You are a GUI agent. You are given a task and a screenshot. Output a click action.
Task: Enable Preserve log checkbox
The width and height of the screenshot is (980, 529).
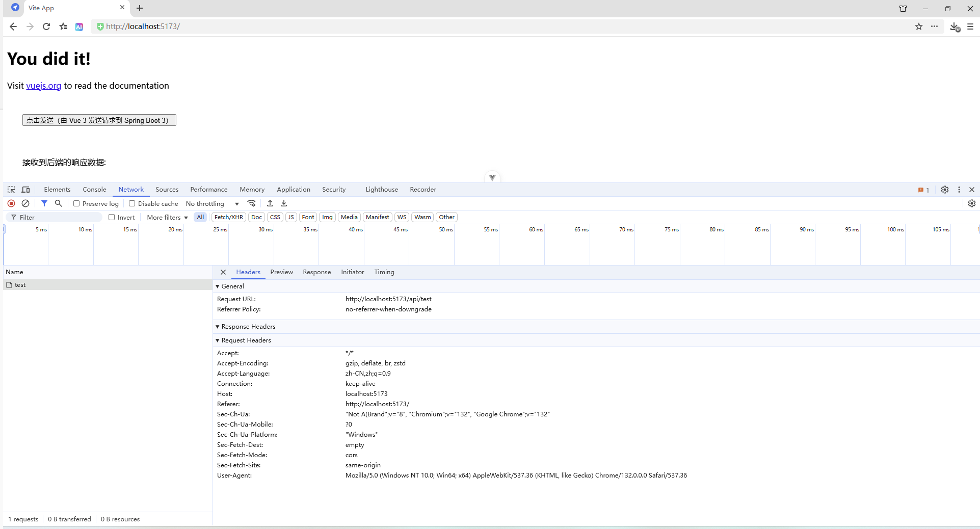click(x=76, y=203)
